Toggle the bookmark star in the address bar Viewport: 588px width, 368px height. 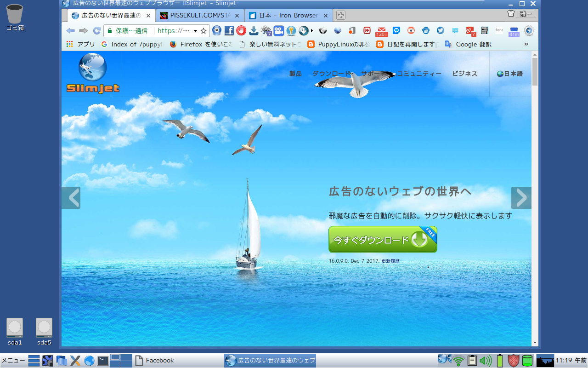pyautogui.click(x=204, y=31)
